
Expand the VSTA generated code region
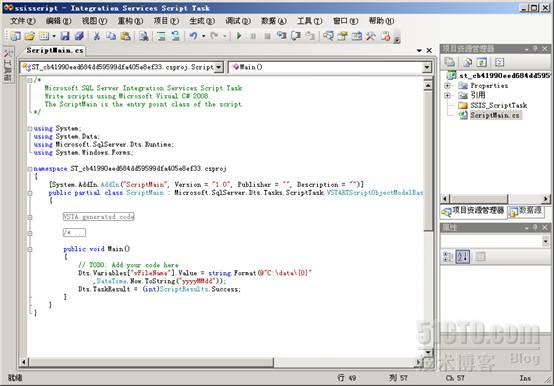click(30, 218)
